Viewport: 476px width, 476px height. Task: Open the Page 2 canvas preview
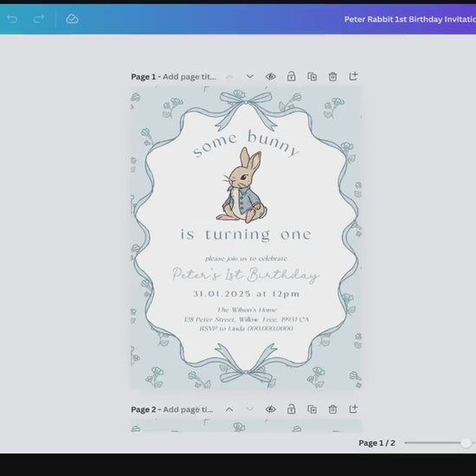tap(246, 425)
